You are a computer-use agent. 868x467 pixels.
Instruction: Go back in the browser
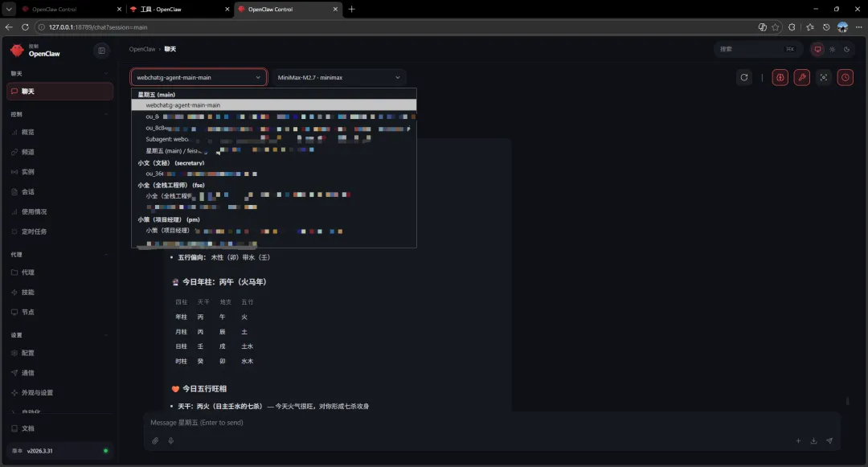tap(9, 27)
